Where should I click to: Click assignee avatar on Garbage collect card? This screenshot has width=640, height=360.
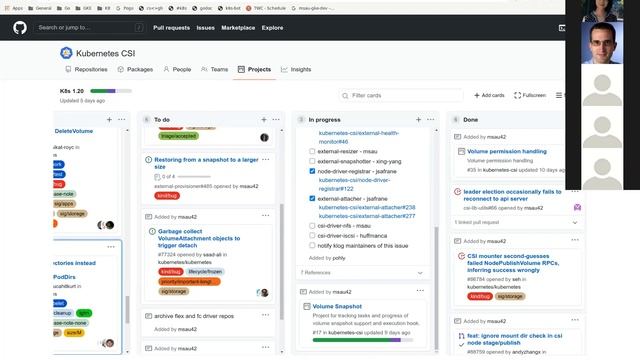264,293
